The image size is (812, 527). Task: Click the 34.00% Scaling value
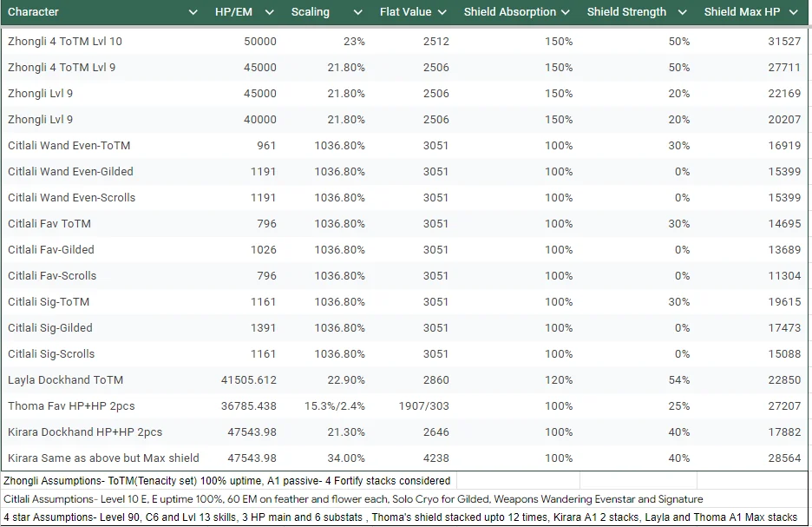pyautogui.click(x=346, y=458)
